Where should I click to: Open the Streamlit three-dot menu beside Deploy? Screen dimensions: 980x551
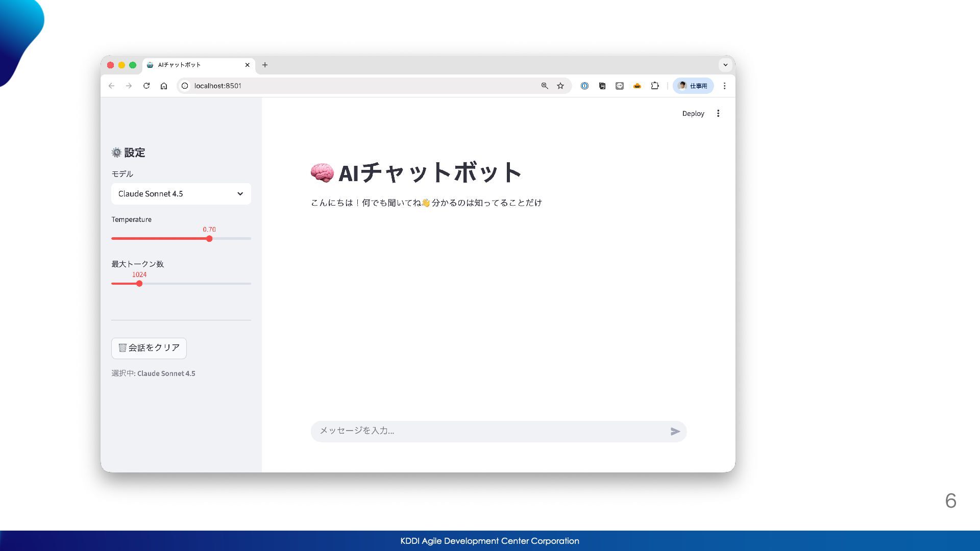tap(718, 113)
